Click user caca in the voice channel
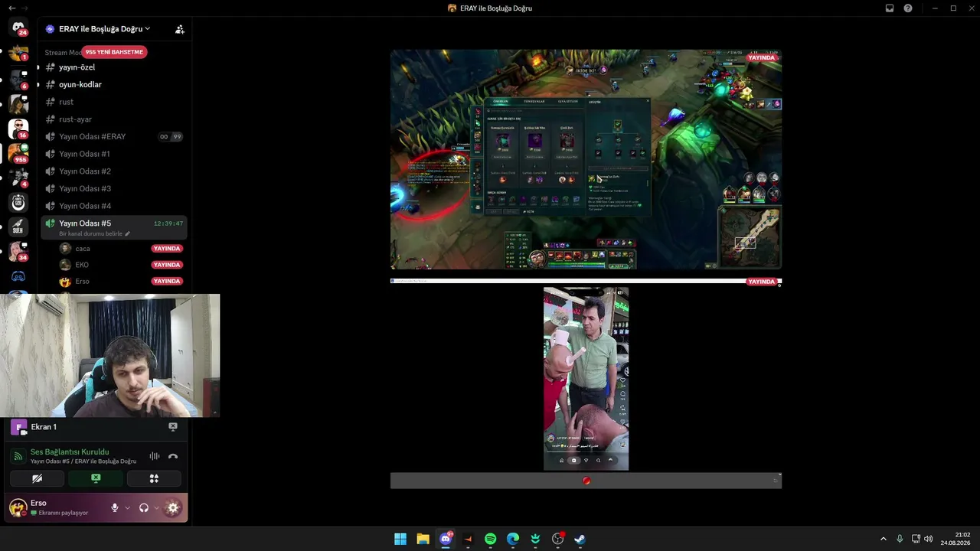 83,249
